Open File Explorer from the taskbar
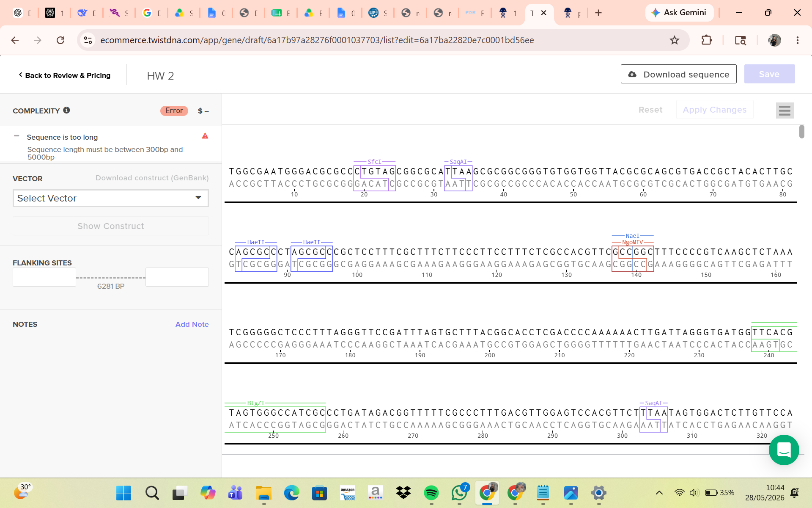 point(263,493)
